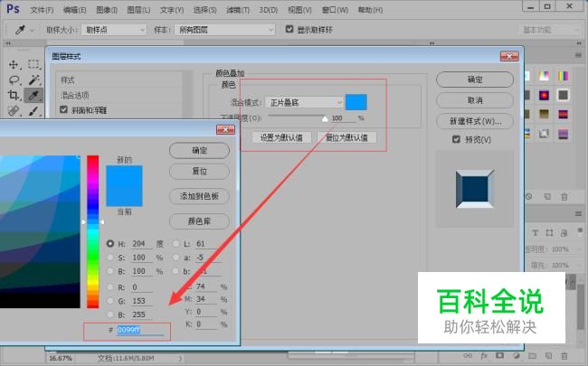Select the Crop tool
The height and width of the screenshot is (366, 588).
click(x=14, y=95)
